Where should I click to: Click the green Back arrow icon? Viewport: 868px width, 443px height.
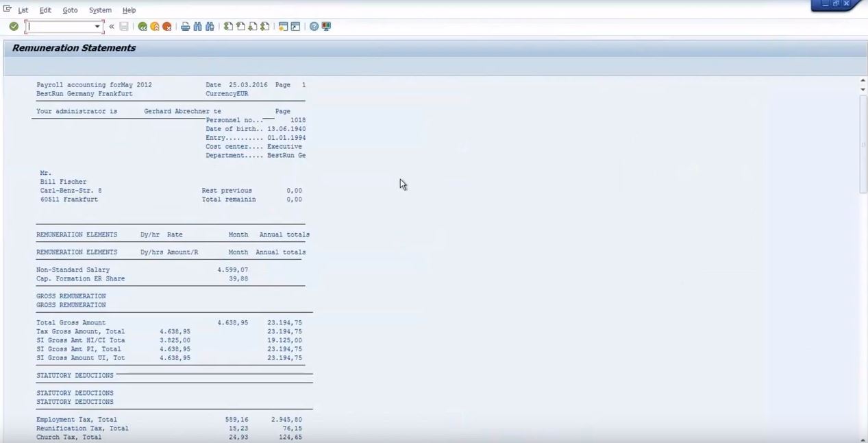pos(142,27)
